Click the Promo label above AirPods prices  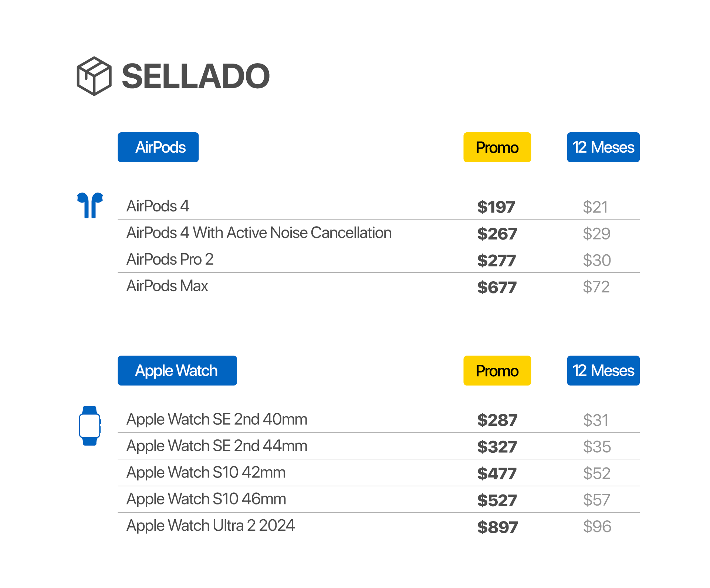tap(497, 147)
